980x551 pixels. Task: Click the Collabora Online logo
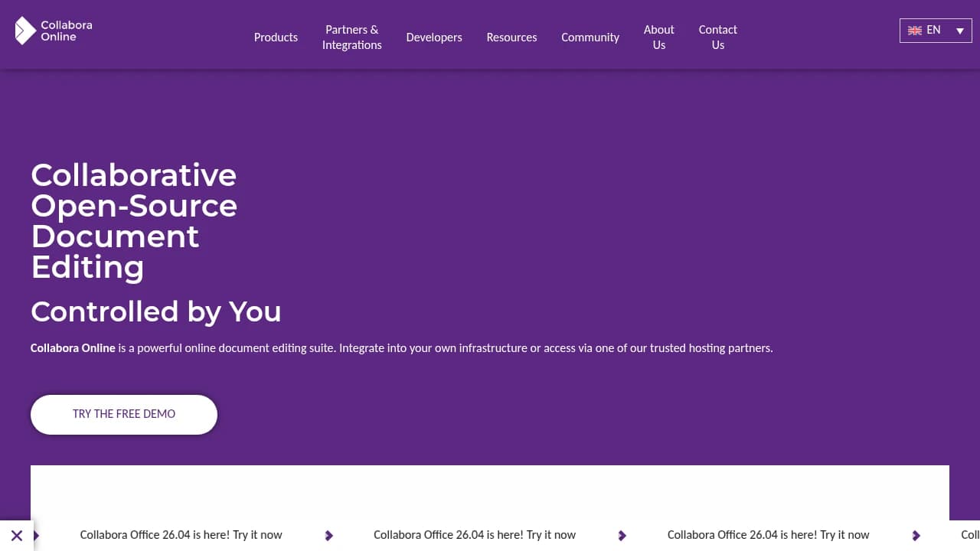coord(54,31)
